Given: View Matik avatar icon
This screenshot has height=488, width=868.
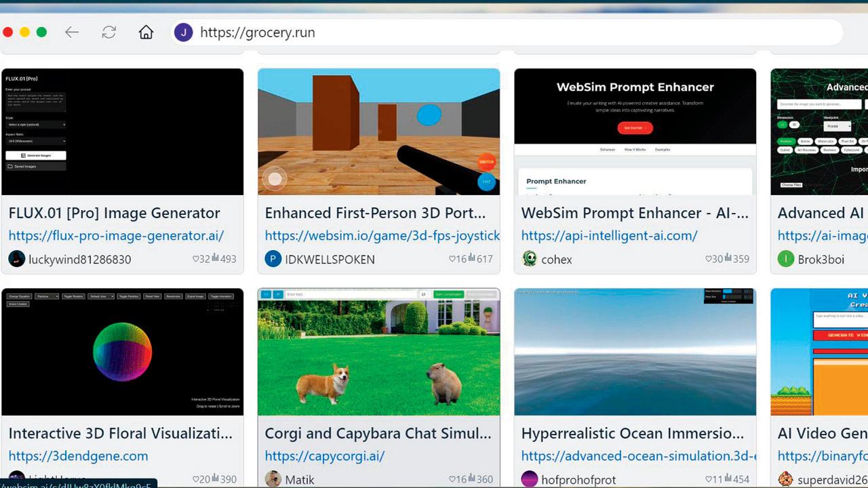Looking at the screenshot, I should tap(273, 479).
